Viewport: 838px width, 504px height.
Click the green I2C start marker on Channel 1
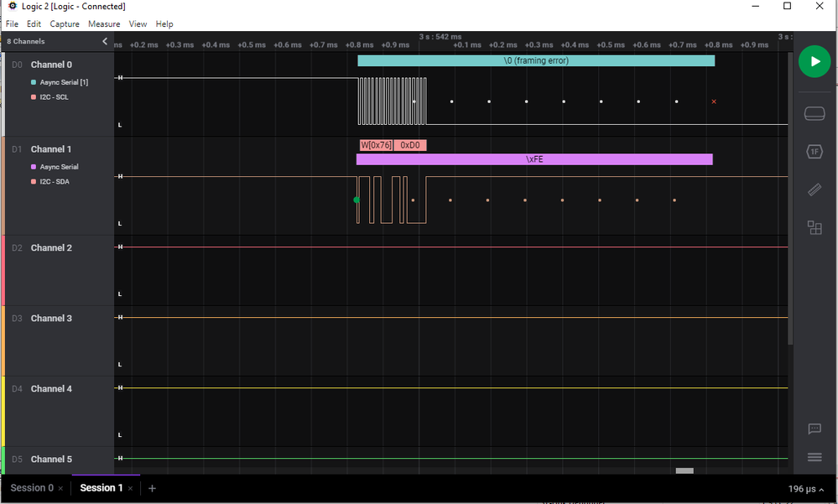(x=357, y=200)
